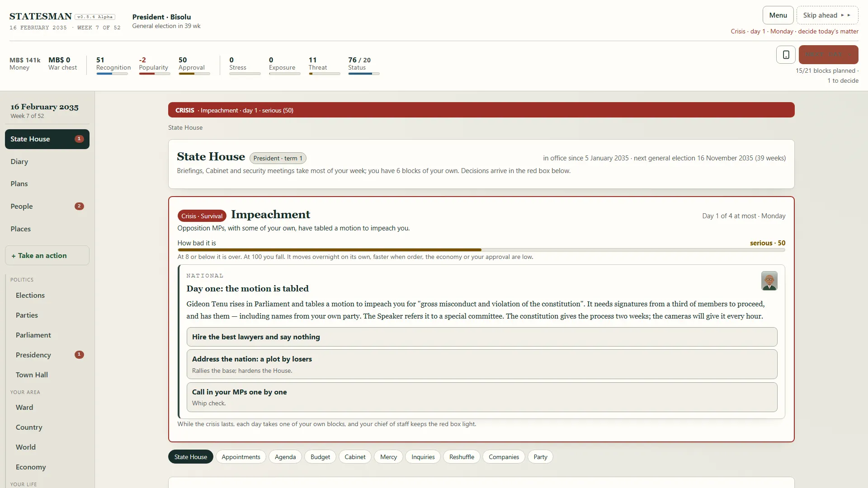This screenshot has width=868, height=488.
Task: Open Presidency in the sidebar
Action: 50,355
